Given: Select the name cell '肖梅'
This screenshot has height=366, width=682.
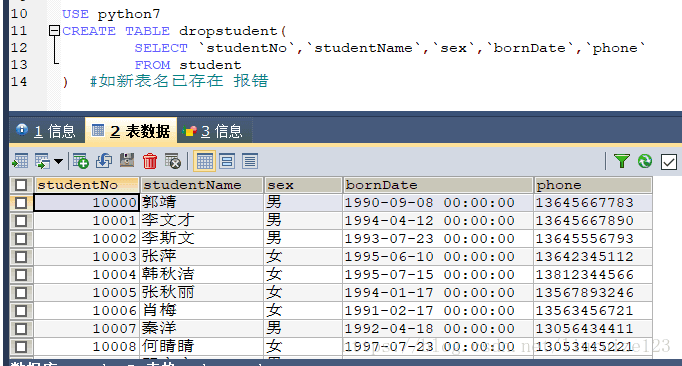Looking at the screenshot, I should (x=202, y=311).
